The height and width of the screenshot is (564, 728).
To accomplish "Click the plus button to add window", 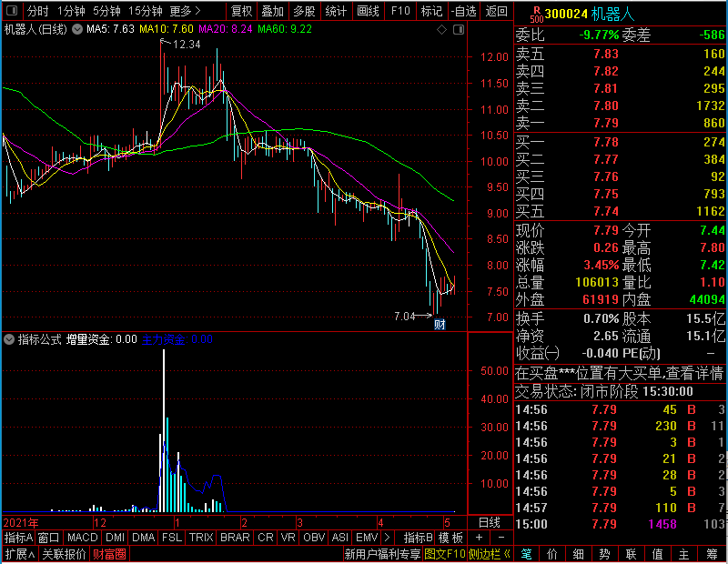I will 480,538.
